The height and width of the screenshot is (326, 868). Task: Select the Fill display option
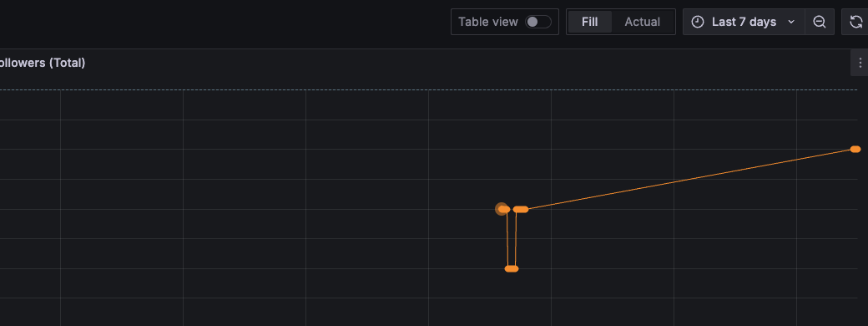pos(589,22)
